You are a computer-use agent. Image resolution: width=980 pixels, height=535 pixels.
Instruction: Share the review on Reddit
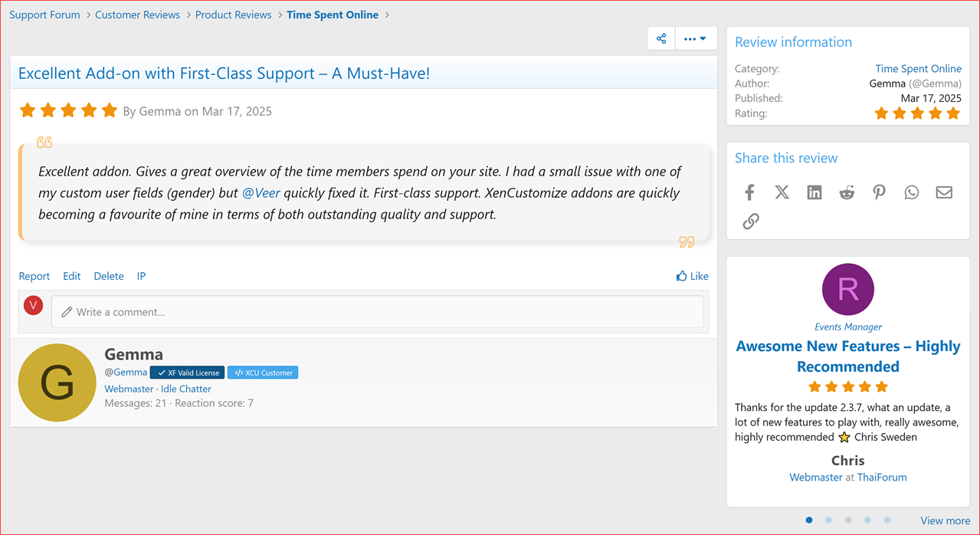click(846, 192)
